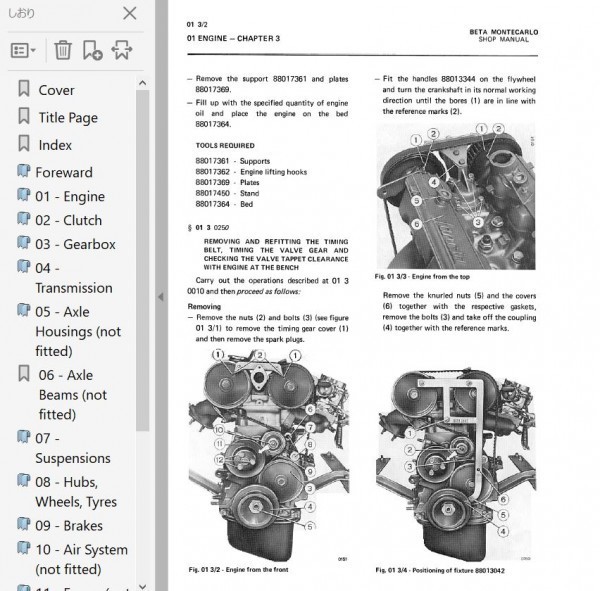Click bookmark icon next to Cover

[x=24, y=88]
